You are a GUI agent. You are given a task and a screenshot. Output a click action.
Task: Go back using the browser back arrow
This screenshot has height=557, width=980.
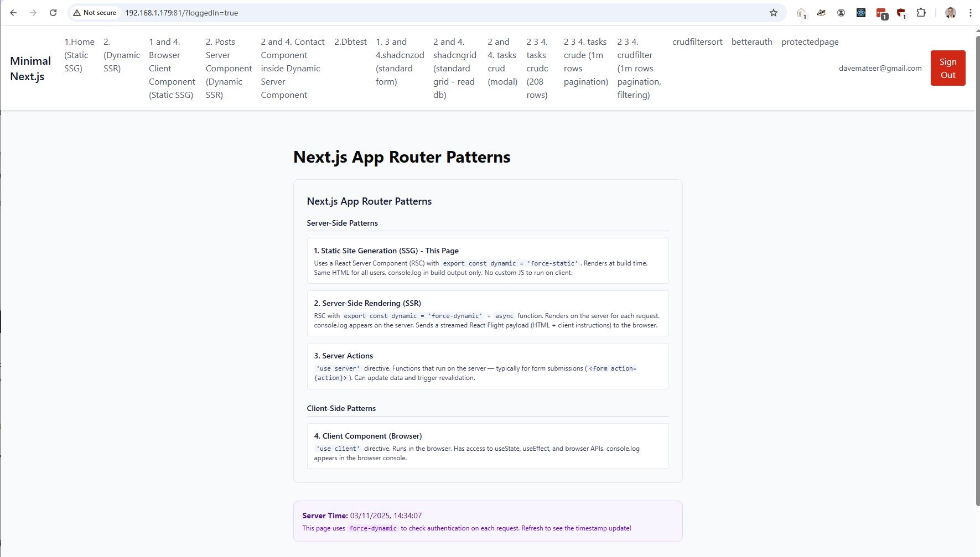click(13, 13)
